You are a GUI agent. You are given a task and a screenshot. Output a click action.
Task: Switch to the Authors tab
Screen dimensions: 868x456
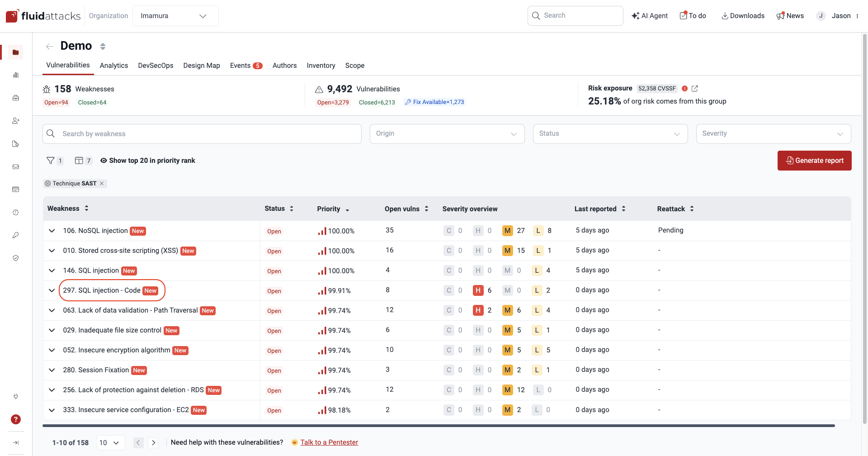pos(284,66)
